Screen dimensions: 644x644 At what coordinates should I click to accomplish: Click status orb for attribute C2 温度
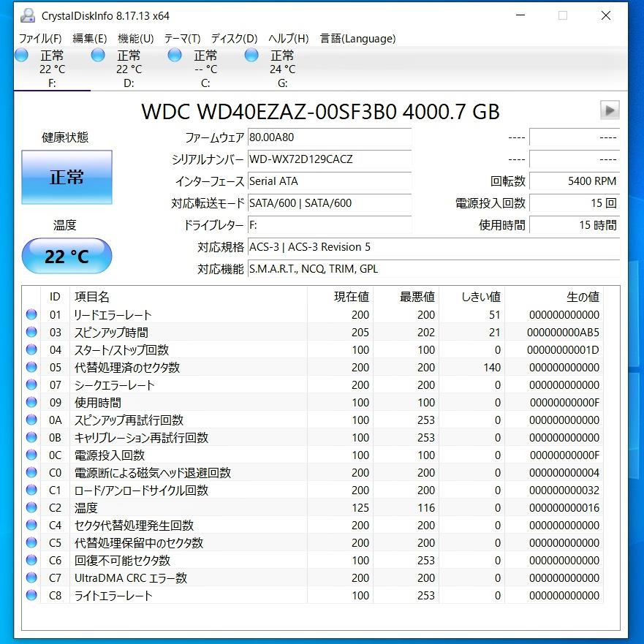(31, 507)
